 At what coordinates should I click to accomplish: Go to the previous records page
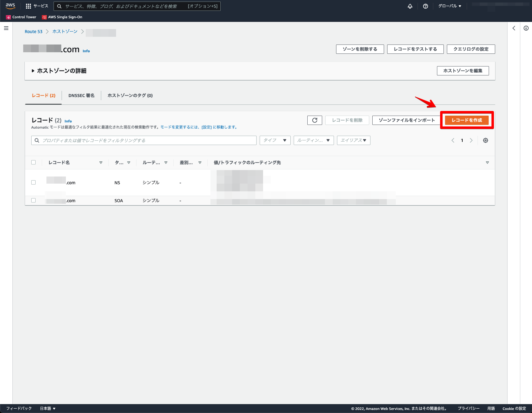[453, 140]
